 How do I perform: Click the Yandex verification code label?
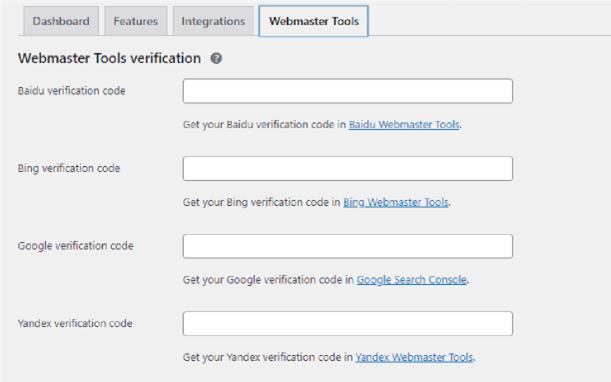75,323
